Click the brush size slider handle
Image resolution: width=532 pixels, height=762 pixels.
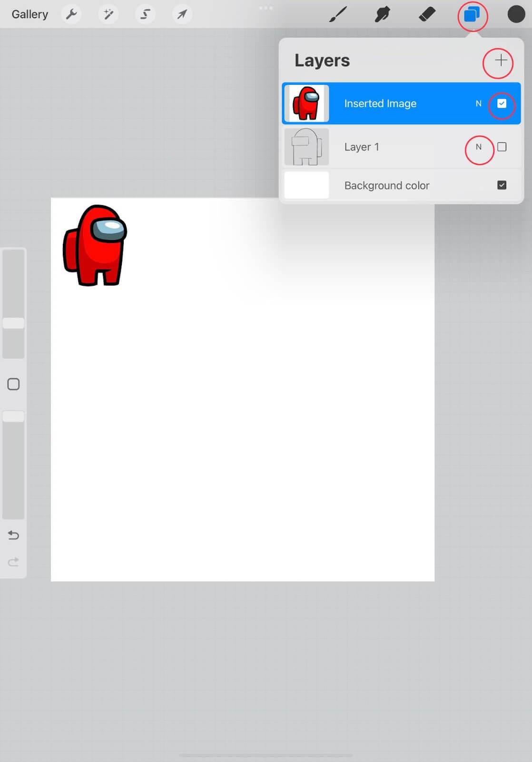(x=13, y=323)
